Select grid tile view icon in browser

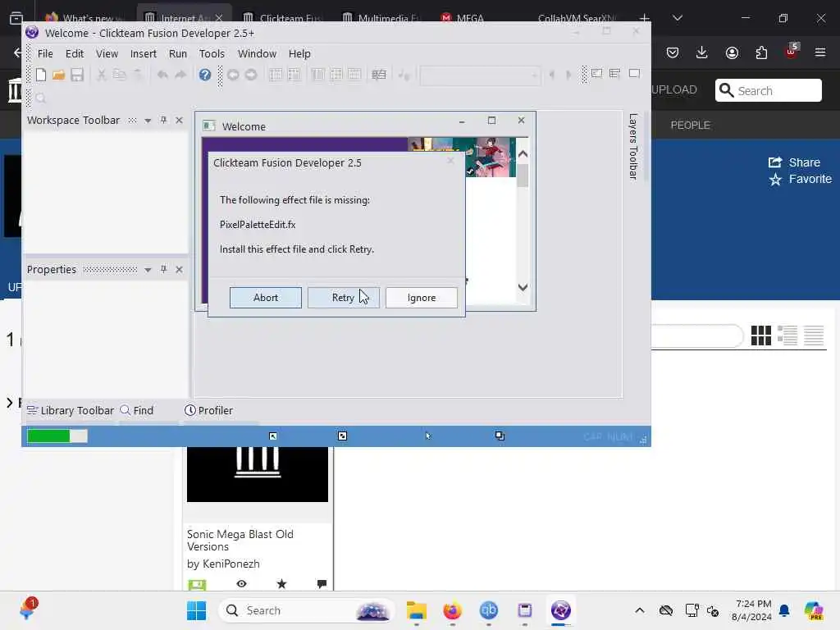click(760, 336)
